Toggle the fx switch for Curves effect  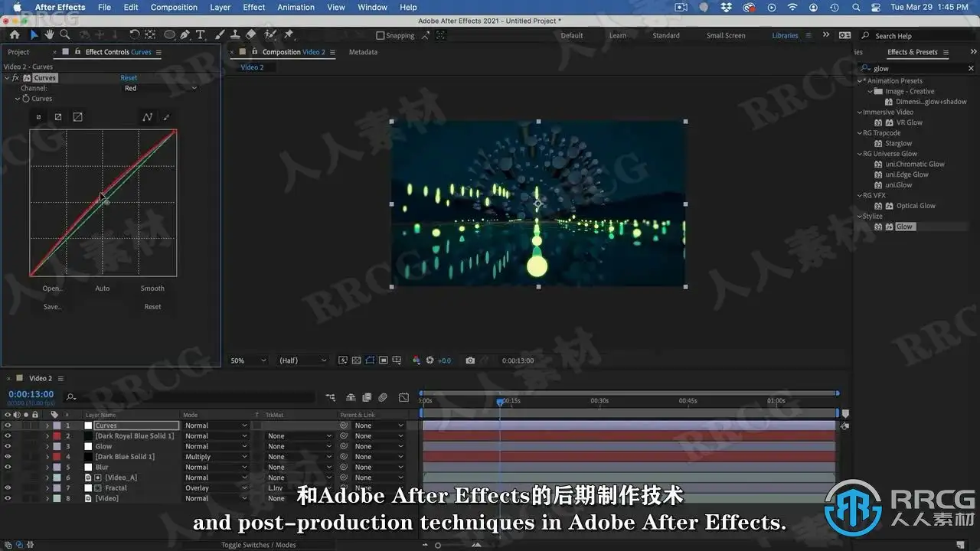[x=15, y=78]
